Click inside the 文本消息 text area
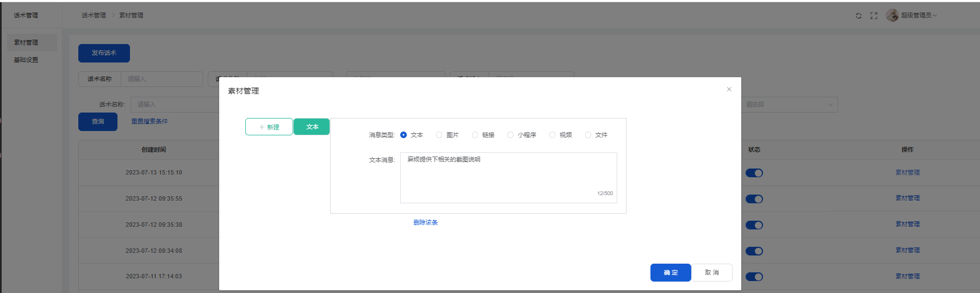The height and width of the screenshot is (293, 980). click(x=508, y=177)
